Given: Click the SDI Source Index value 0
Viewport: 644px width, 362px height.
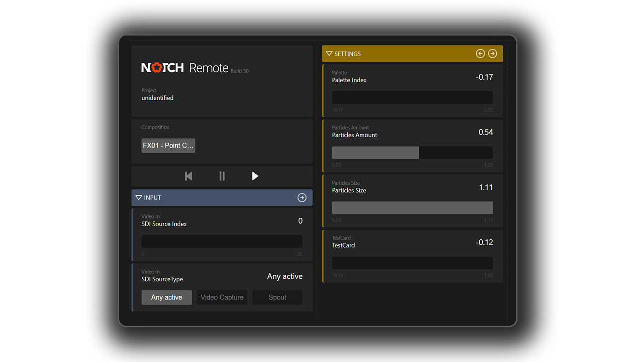Looking at the screenshot, I should (300, 221).
